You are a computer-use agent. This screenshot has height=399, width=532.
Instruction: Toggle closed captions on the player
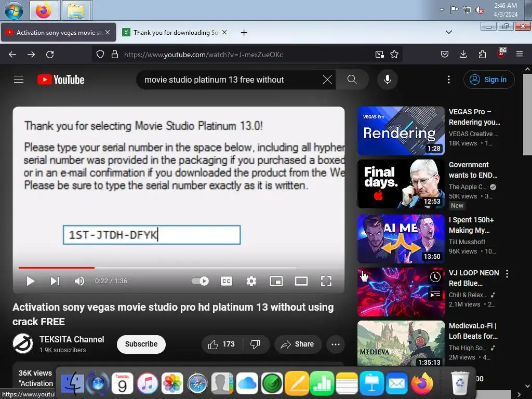pyautogui.click(x=227, y=281)
